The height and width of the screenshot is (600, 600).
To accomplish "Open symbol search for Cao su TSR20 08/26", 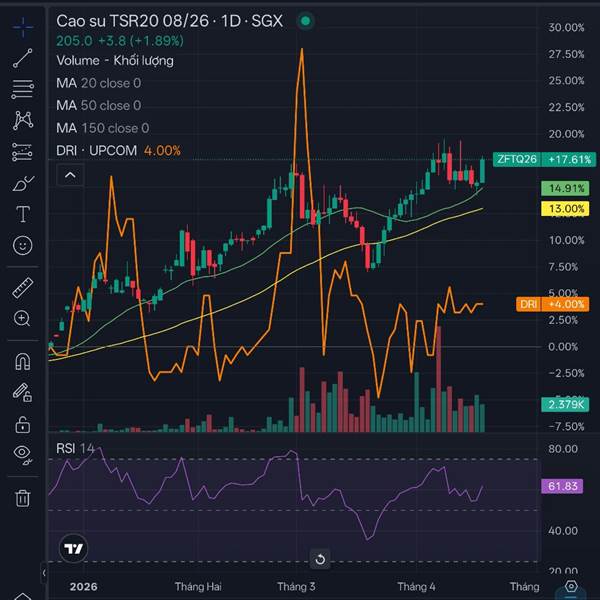I will (169, 21).
